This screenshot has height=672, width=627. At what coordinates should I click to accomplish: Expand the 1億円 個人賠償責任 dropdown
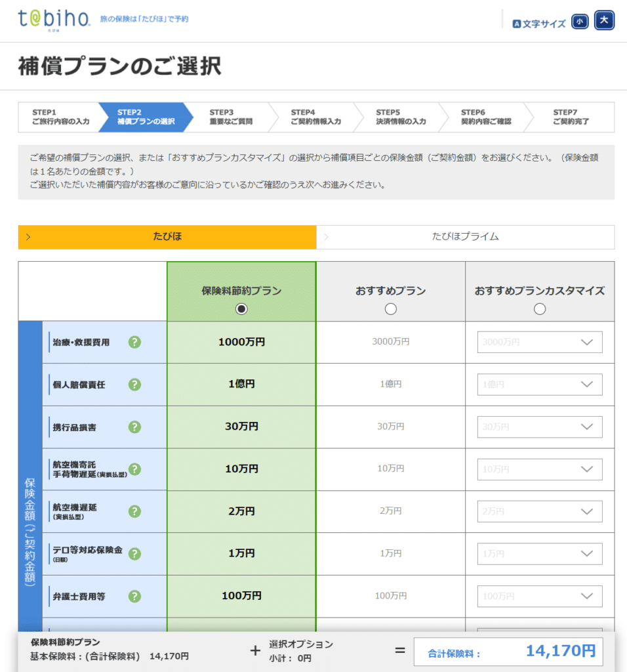[539, 385]
